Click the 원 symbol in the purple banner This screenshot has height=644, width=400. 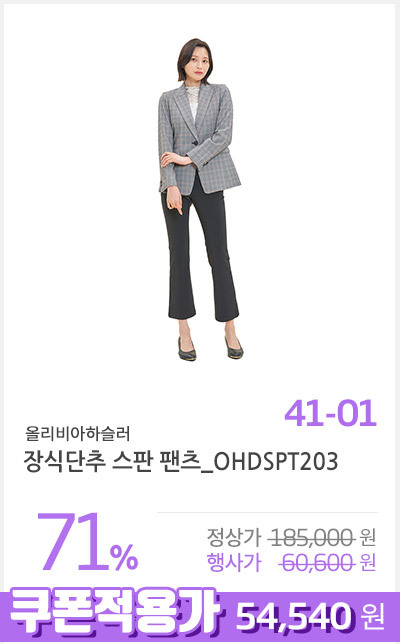pyautogui.click(x=373, y=617)
